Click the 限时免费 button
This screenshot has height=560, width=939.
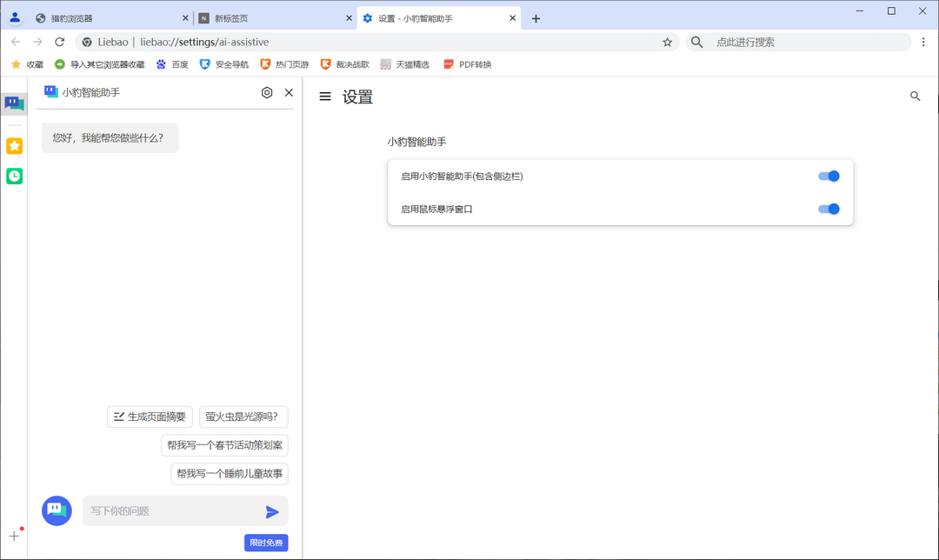tap(266, 542)
